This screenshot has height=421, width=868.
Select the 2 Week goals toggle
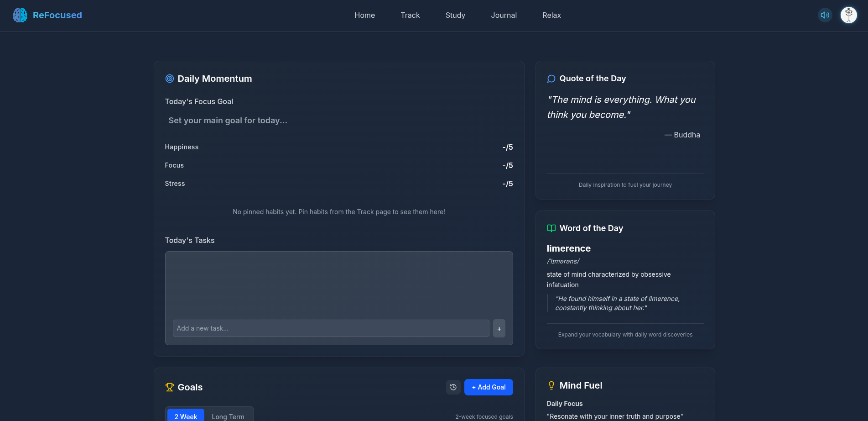(x=186, y=416)
